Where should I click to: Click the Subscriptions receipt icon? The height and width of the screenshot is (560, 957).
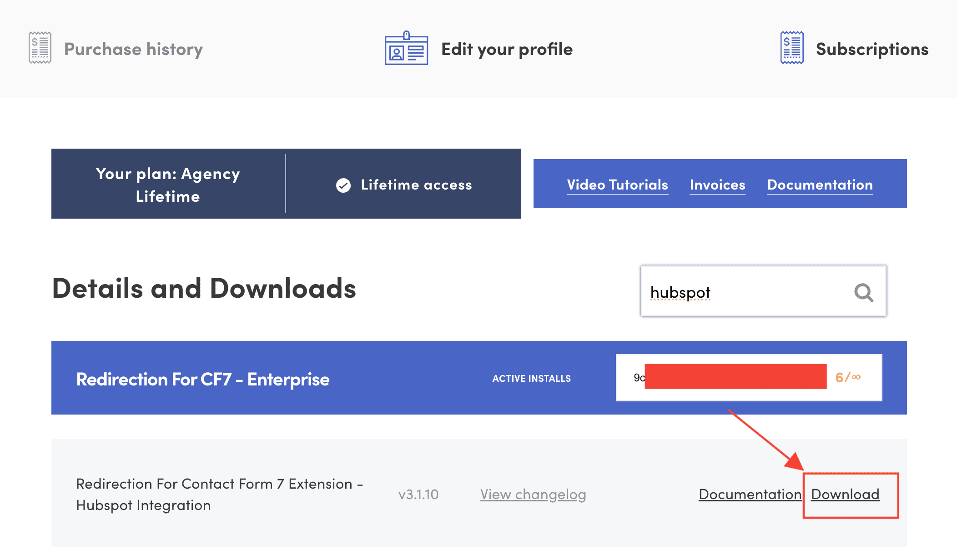[792, 48]
